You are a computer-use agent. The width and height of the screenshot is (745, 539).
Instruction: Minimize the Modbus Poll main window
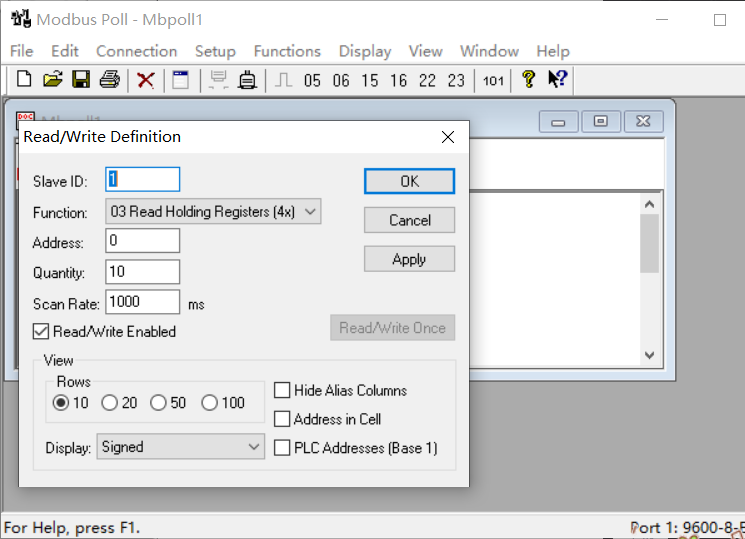662,19
